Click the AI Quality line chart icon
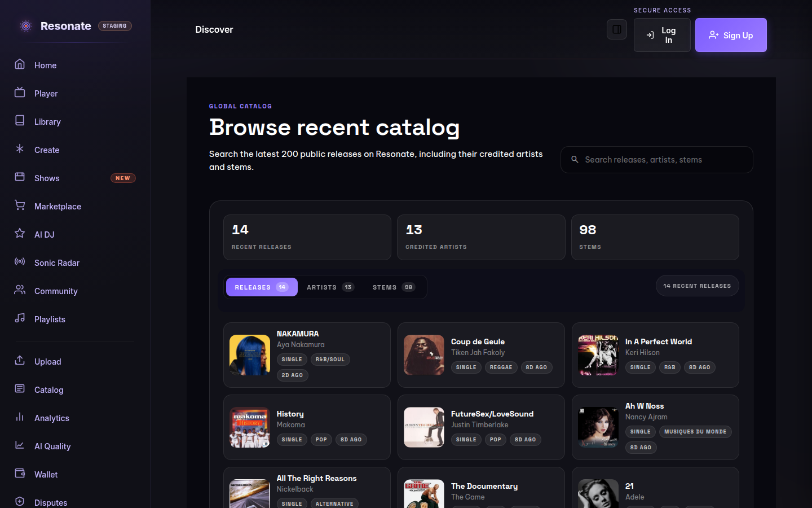 tap(20, 445)
